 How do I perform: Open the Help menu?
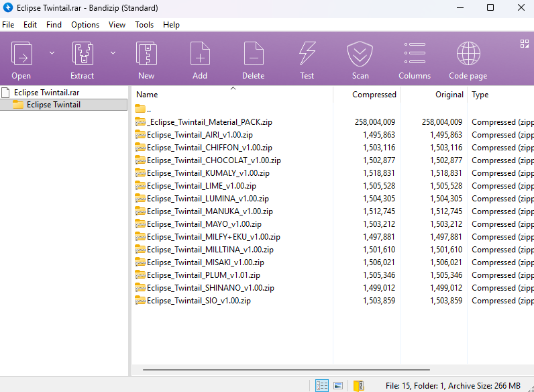point(171,25)
